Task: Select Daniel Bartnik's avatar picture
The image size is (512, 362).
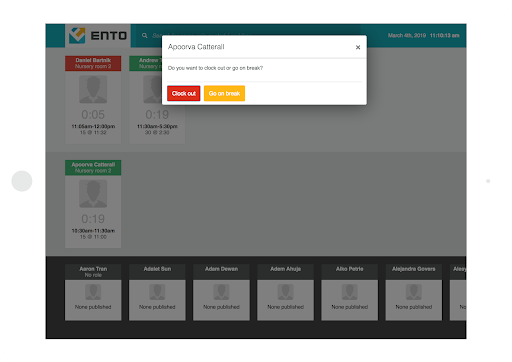Action: click(93, 89)
